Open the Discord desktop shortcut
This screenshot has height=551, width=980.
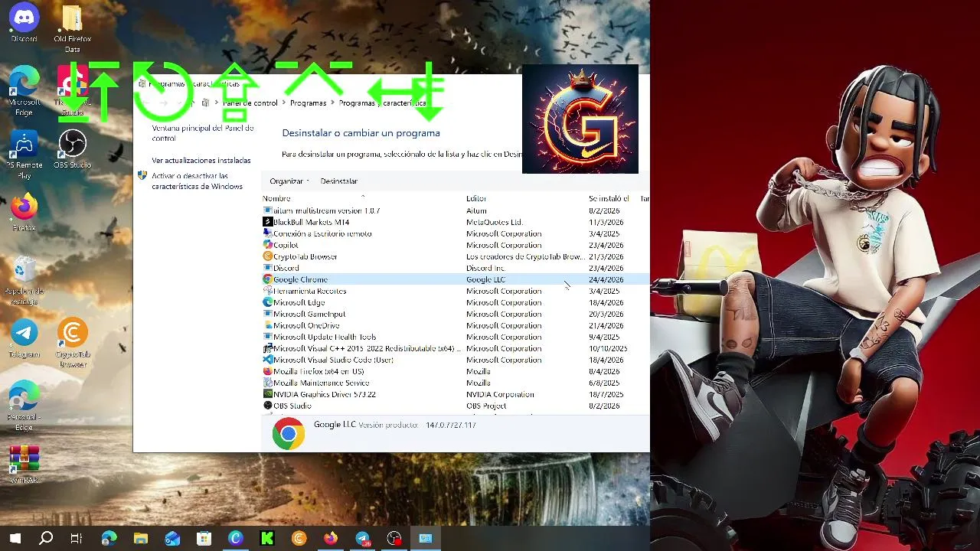(24, 22)
